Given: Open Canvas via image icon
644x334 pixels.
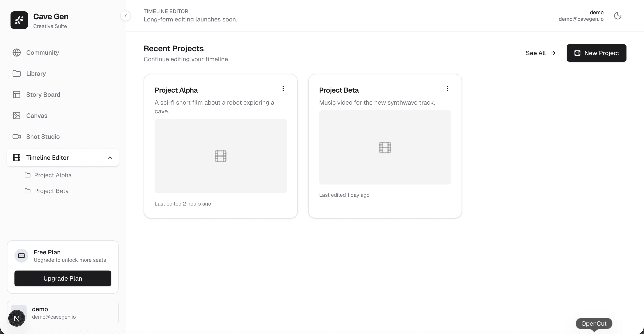Looking at the screenshot, I should pos(16,115).
